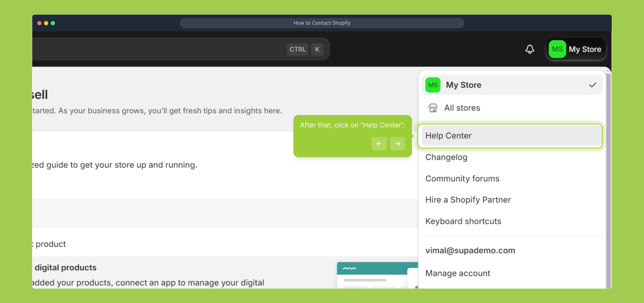Click the green MS avatar in top bar
Image resolution: width=644 pixels, height=303 pixels.
tap(557, 49)
